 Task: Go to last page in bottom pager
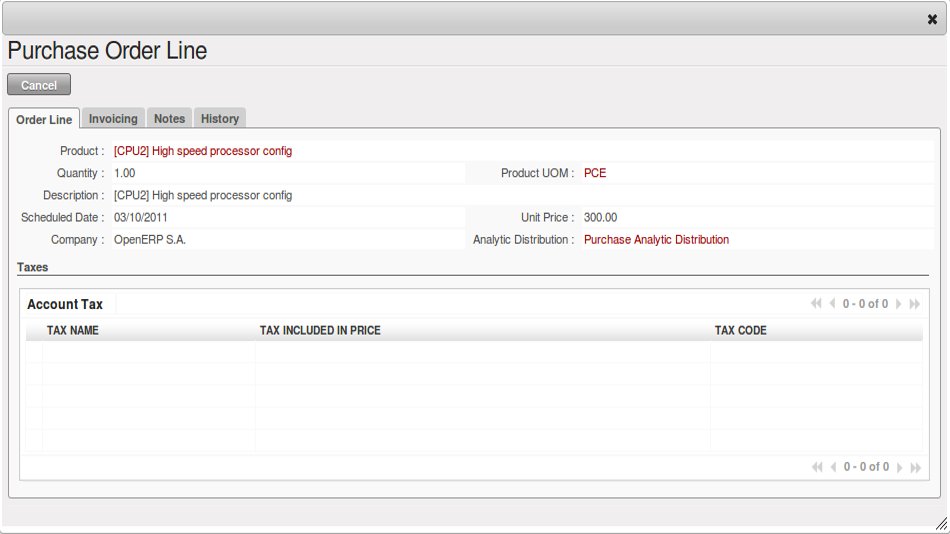click(914, 467)
